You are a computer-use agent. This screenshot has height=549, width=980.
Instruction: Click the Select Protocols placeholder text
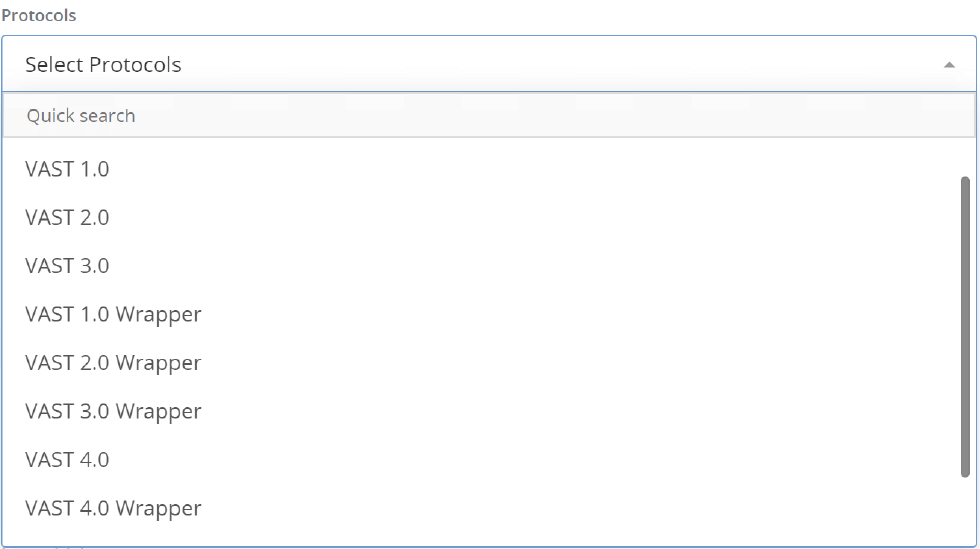pos(103,65)
